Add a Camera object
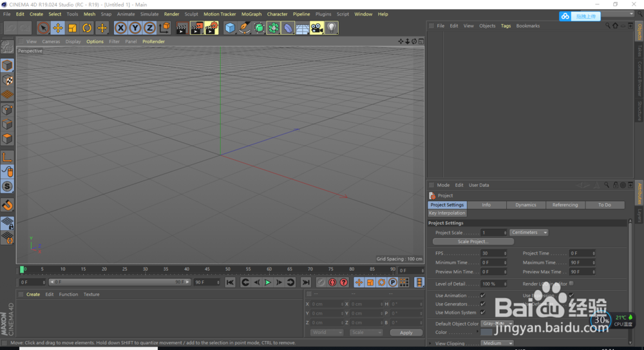This screenshot has height=350, width=644. click(317, 28)
